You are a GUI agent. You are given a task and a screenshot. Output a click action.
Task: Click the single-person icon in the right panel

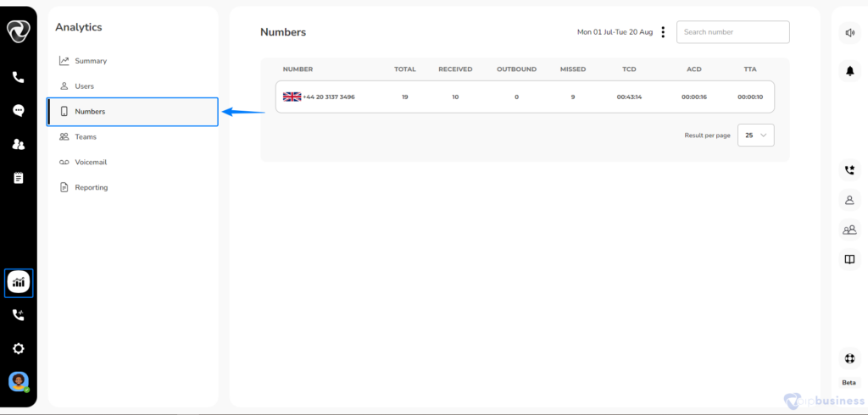pos(849,200)
